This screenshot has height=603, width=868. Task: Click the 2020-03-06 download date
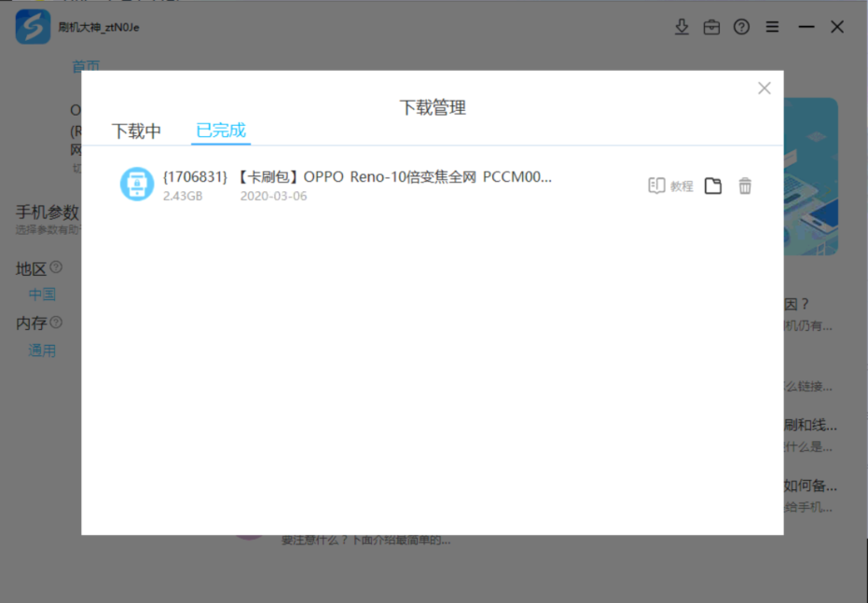273,196
